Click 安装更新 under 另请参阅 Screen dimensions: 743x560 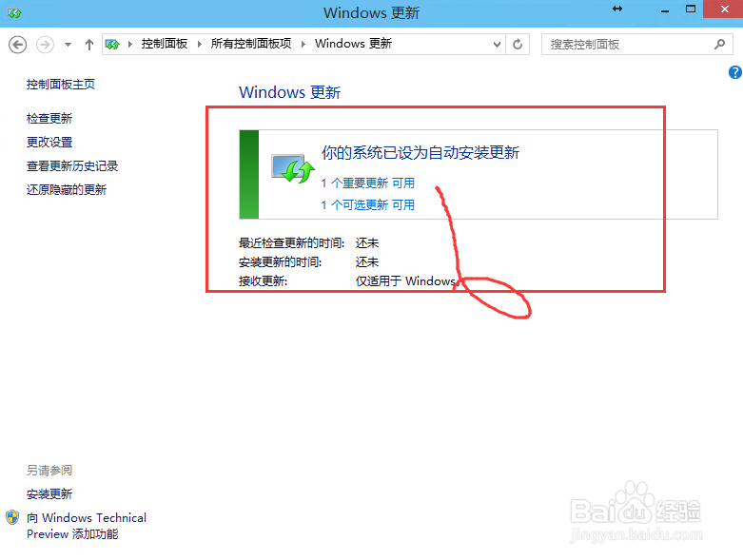click(49, 494)
